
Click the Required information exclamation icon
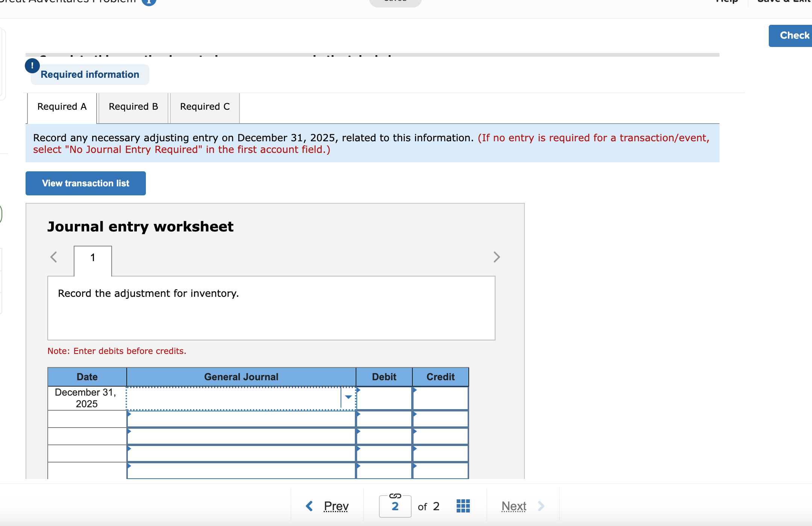pos(32,66)
